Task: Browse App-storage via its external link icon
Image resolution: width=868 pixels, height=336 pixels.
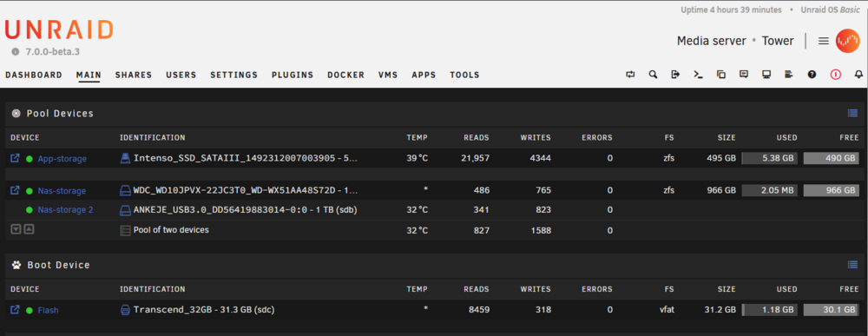Action: (15, 158)
